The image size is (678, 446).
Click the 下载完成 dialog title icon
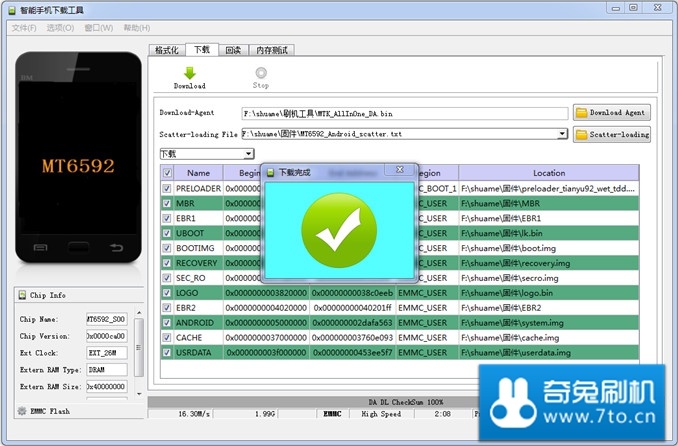(x=271, y=173)
